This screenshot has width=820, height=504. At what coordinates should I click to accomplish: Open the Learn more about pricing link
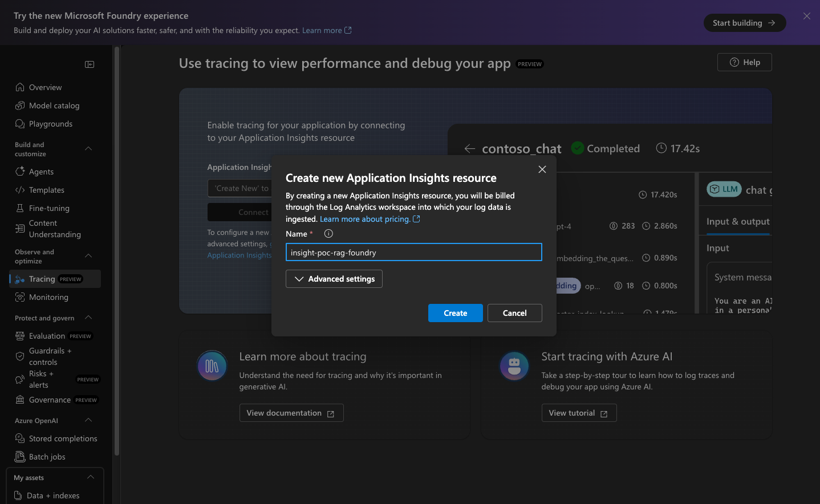tap(366, 218)
